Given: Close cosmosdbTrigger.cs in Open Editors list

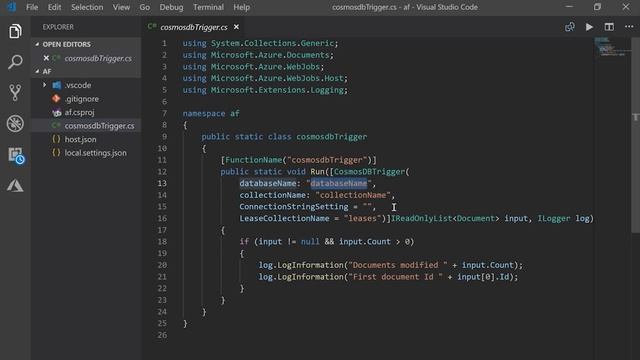Looking at the screenshot, I should [x=46, y=58].
